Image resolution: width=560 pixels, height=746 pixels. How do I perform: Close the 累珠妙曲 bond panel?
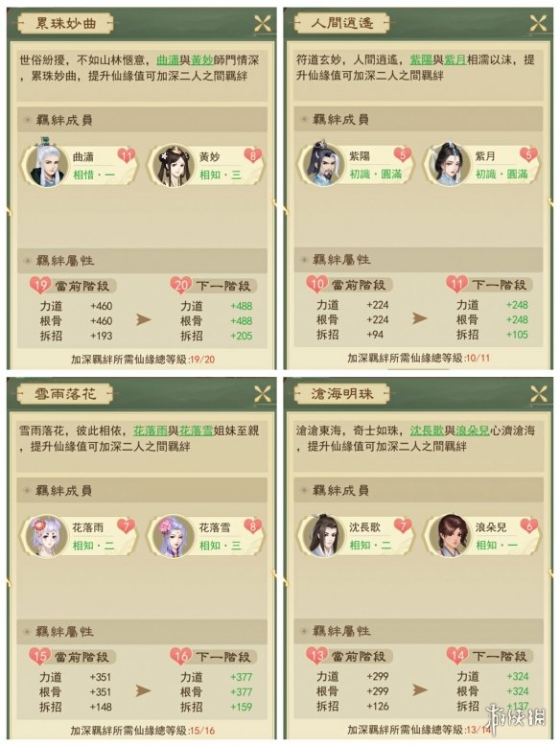point(262,23)
